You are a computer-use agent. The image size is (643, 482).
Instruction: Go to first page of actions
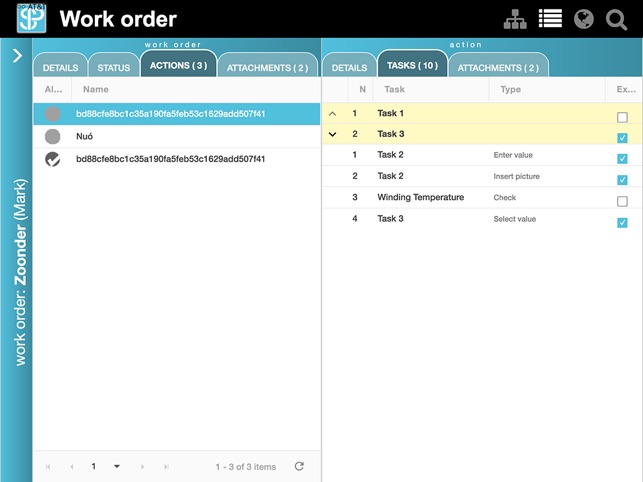[x=48, y=466]
